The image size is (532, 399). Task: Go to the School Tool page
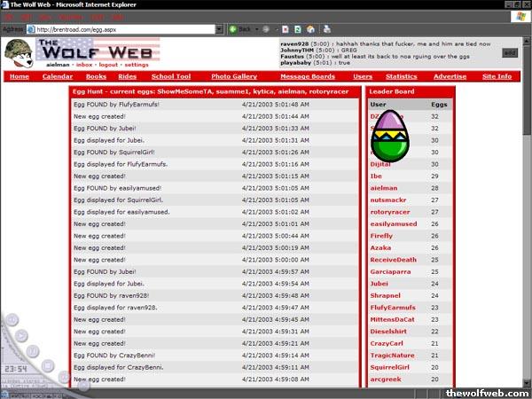[171, 76]
